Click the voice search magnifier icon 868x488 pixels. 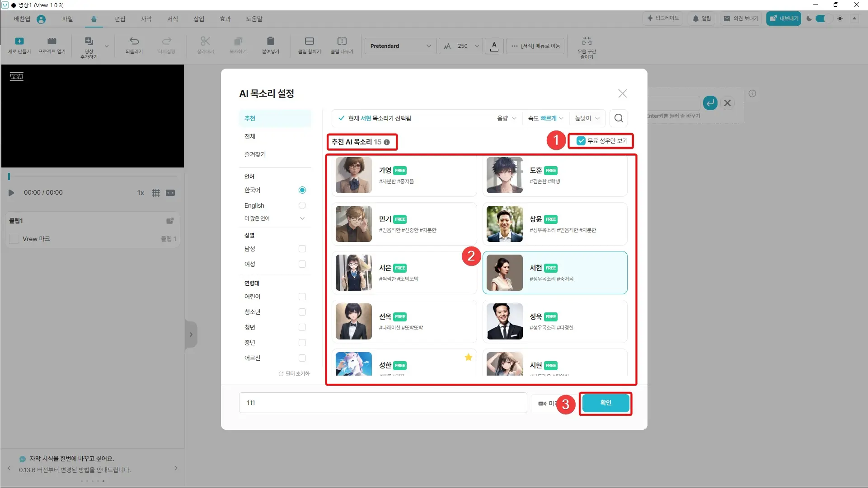click(619, 118)
